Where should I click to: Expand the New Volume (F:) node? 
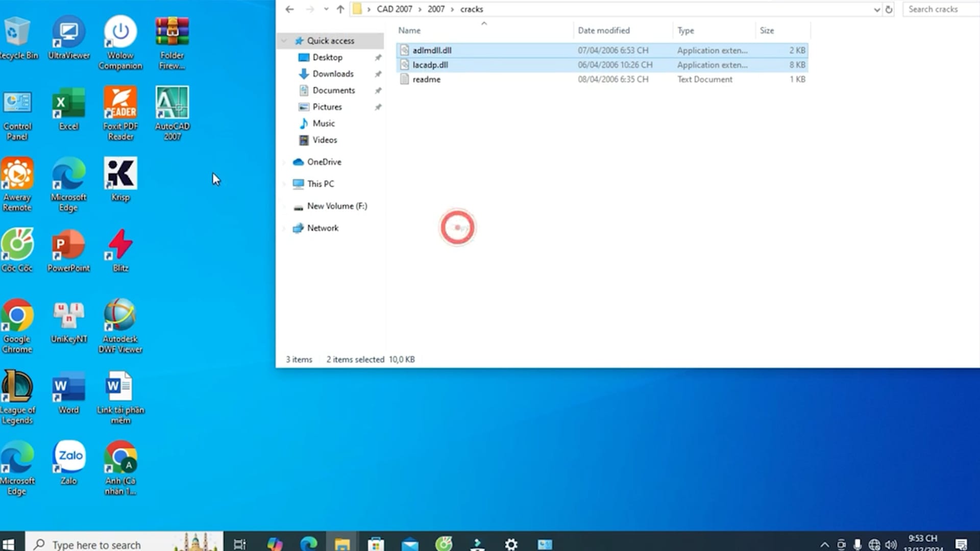coord(284,206)
